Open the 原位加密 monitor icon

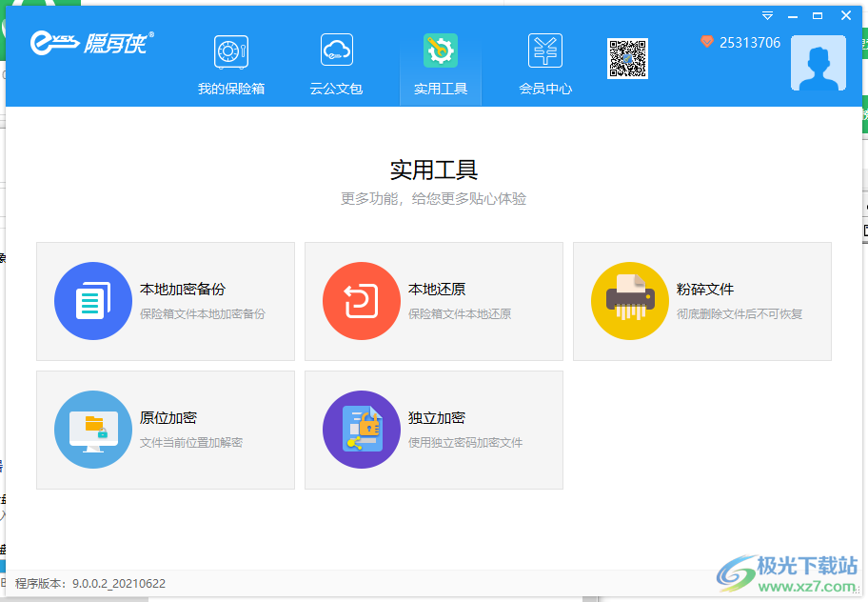tap(93, 430)
